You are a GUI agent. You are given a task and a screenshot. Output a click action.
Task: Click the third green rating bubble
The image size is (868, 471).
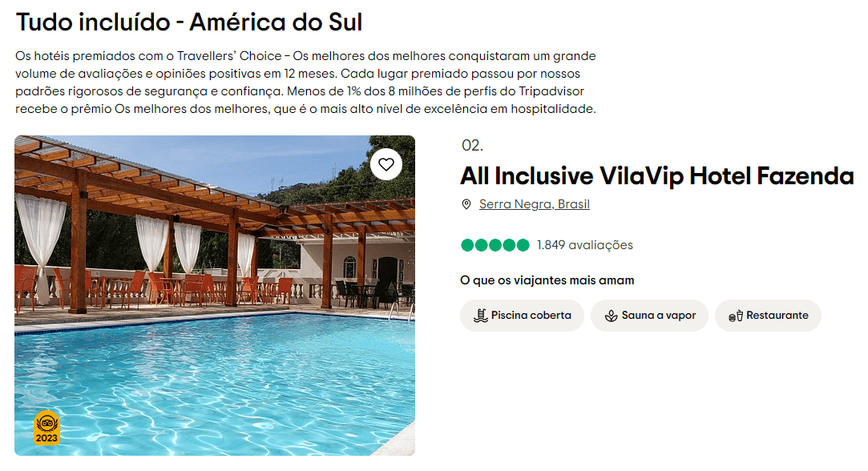495,245
